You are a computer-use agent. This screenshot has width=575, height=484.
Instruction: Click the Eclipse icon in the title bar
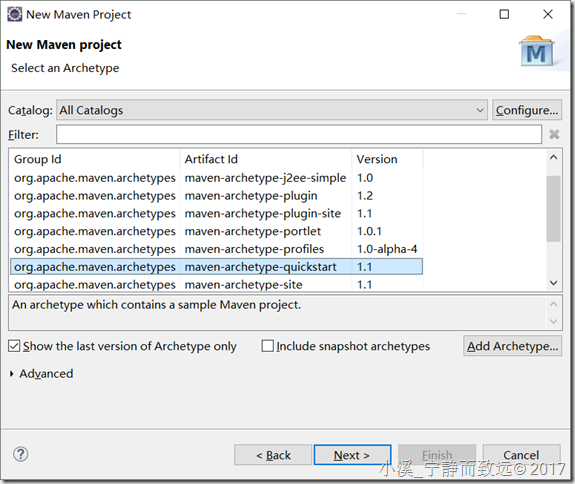(x=15, y=14)
